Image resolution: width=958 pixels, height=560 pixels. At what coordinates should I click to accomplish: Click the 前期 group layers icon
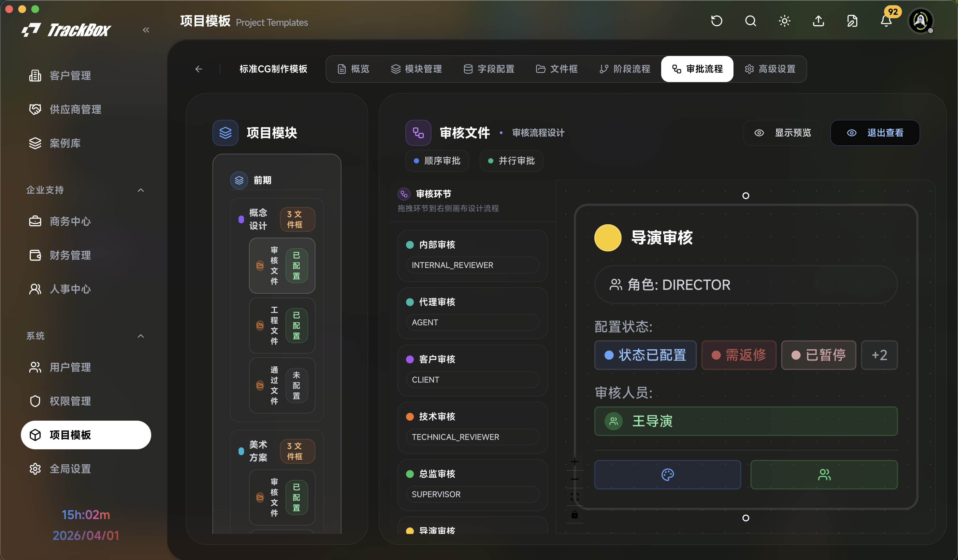tap(239, 180)
